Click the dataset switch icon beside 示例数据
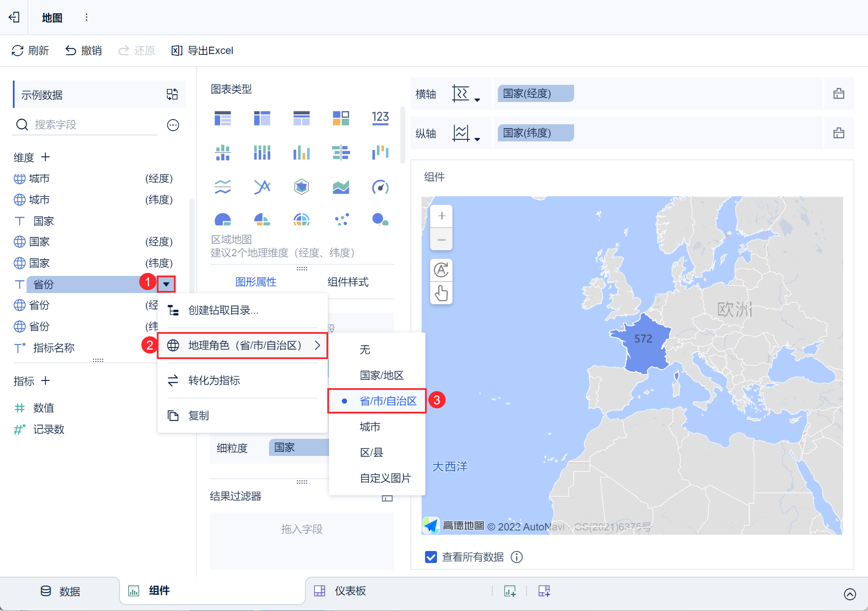The width and height of the screenshot is (868, 611). (x=172, y=94)
